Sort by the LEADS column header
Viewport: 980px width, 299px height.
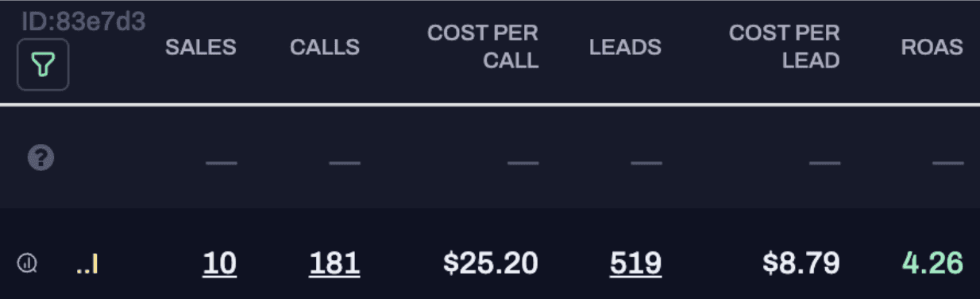(625, 47)
